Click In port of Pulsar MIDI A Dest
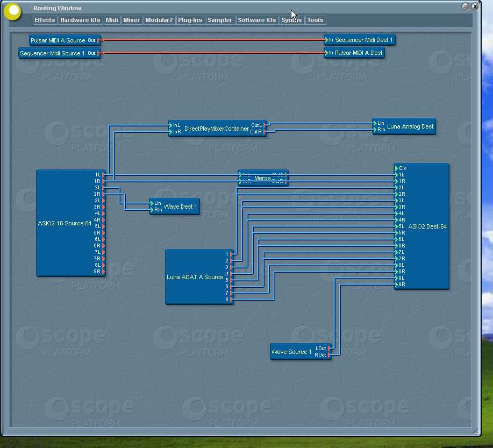The width and height of the screenshot is (493, 448). 326,53
